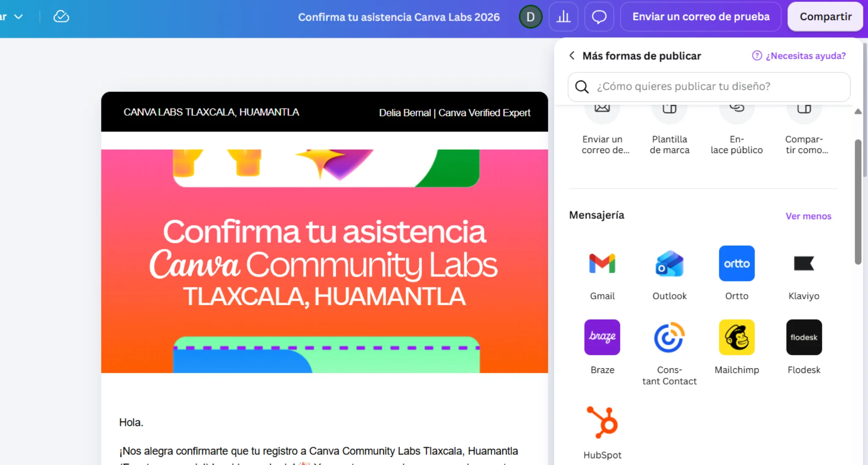The width and height of the screenshot is (868, 465).
Task: Click the search magnifier icon
Action: (x=581, y=86)
